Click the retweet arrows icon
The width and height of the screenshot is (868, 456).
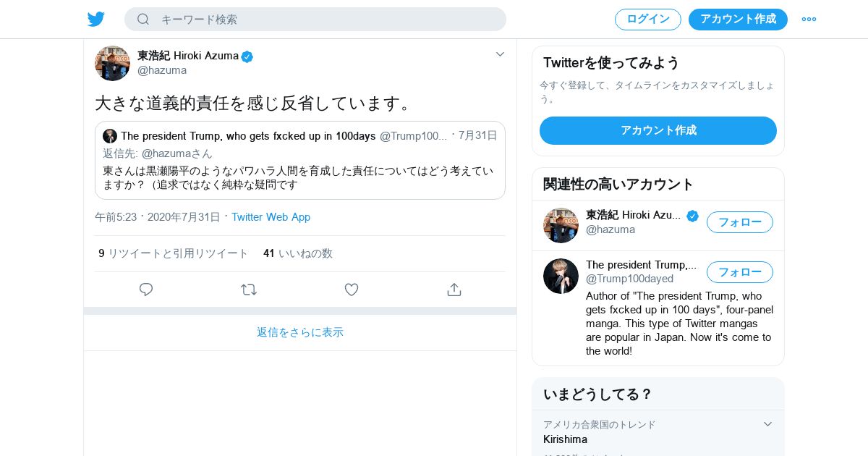tap(249, 290)
